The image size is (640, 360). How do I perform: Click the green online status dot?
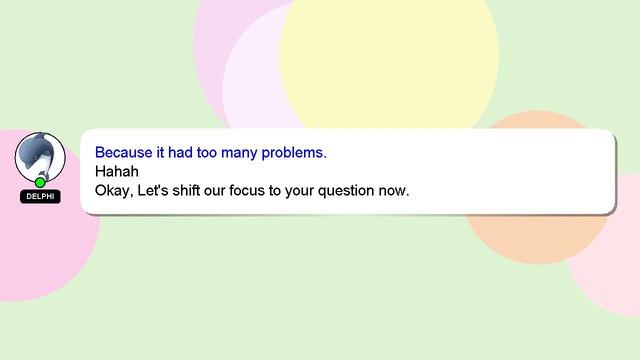click(40, 182)
